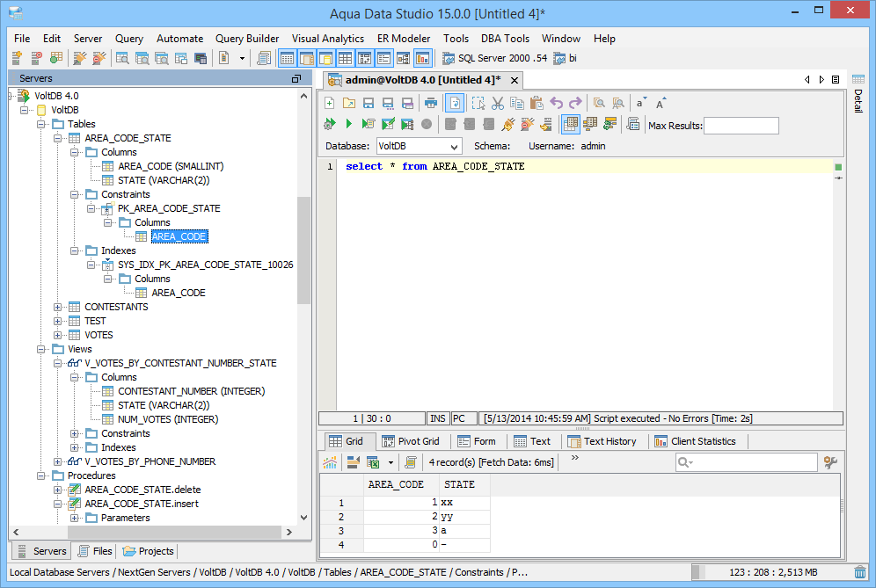Select the result cell containing 'yy'
The image size is (876, 588).
464,517
